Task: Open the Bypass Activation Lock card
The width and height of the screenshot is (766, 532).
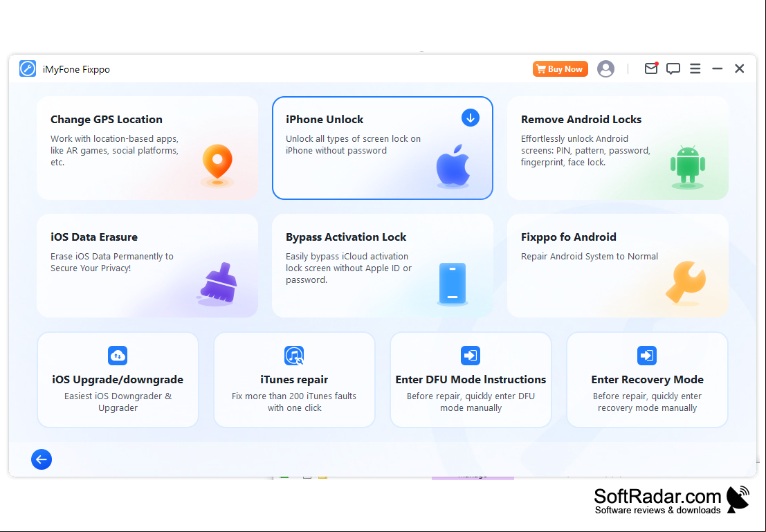Action: tap(382, 266)
